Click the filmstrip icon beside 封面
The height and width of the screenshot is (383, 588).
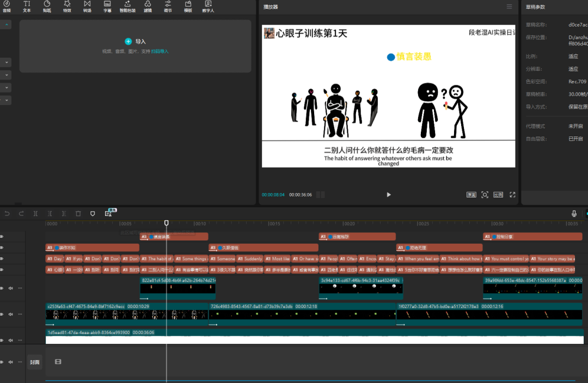tap(58, 362)
